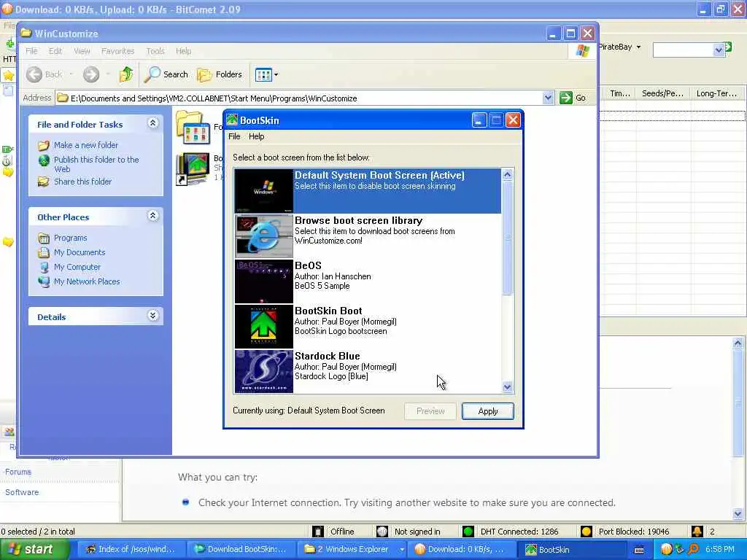Viewport: 747px width, 560px height.
Task: Click the Up folder icon in Explorer toolbar
Action: [x=126, y=74]
